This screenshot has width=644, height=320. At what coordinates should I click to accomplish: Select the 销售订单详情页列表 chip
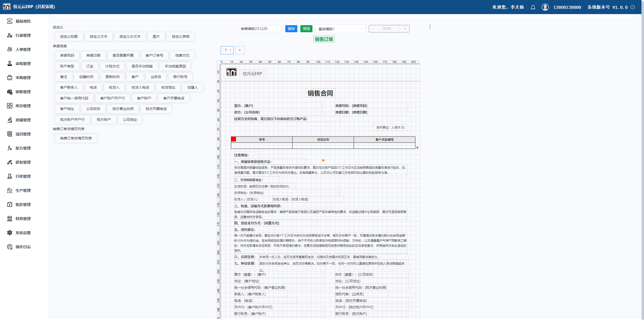tap(76, 138)
